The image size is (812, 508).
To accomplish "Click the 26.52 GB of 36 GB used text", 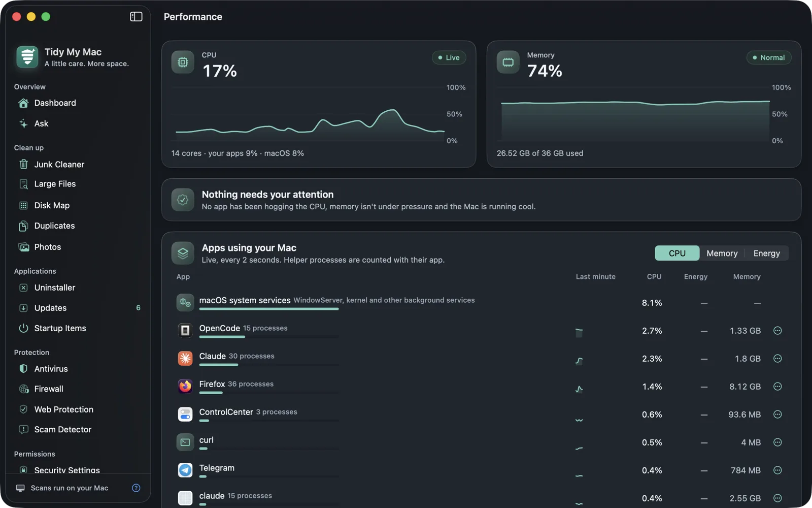I will [x=540, y=153].
